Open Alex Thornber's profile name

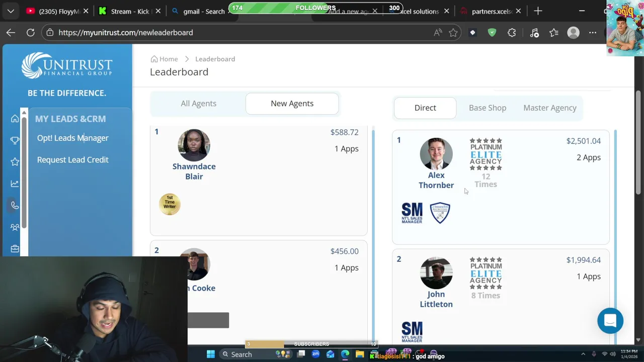(436, 180)
